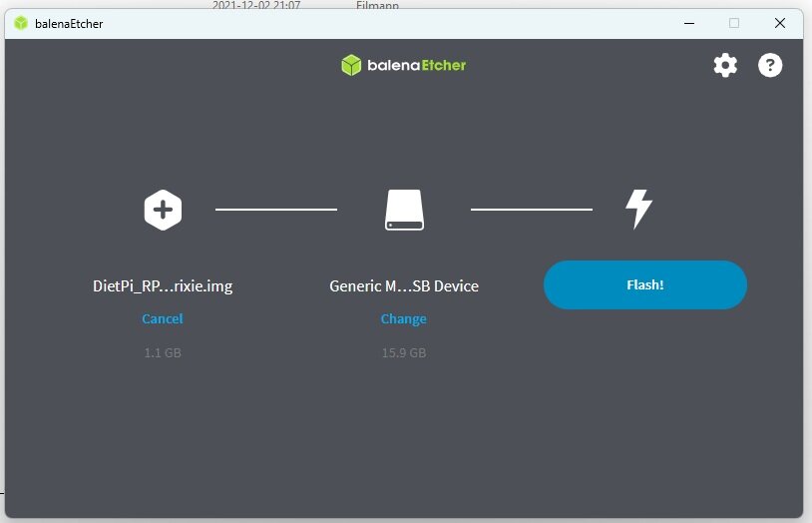Click the Generic M...SB Device name
This screenshot has height=523, width=812.
tap(404, 286)
